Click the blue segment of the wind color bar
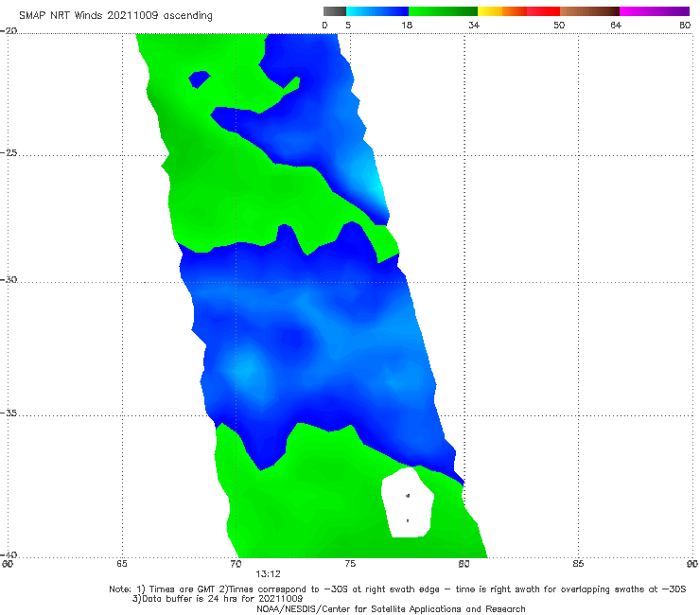Viewport: 700px width, 615px height. coord(377,11)
